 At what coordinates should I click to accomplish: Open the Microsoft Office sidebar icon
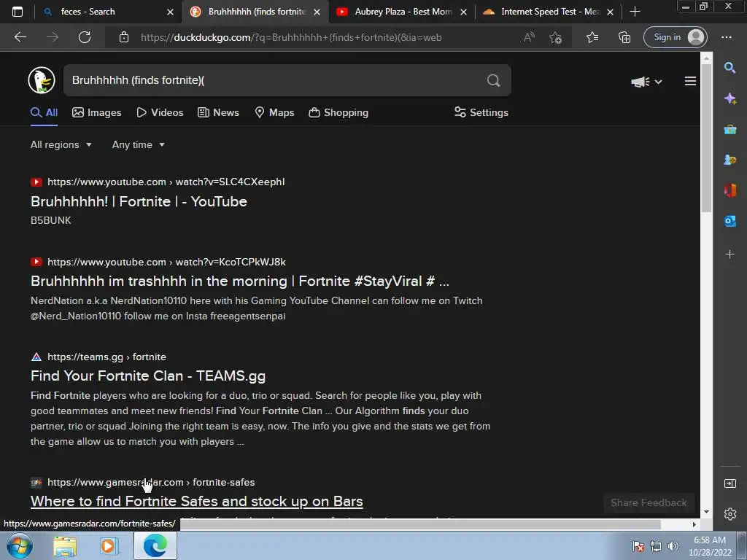(x=729, y=190)
